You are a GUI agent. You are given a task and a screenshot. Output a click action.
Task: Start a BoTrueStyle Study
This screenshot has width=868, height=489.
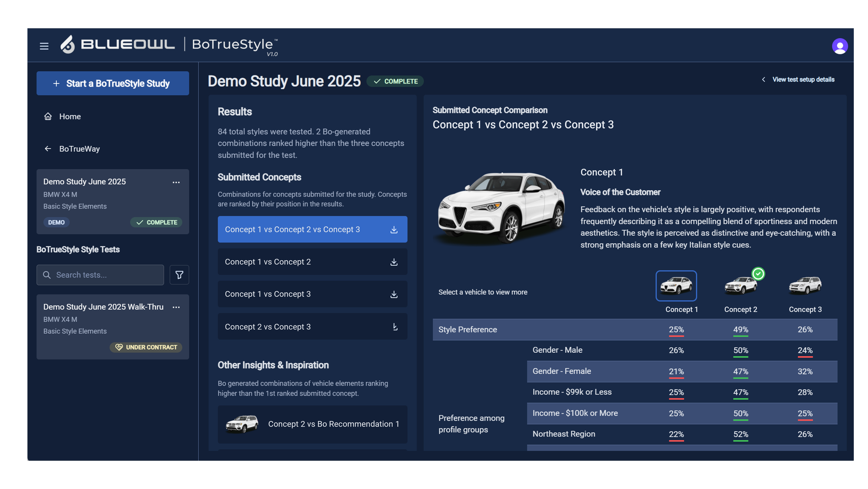click(x=112, y=83)
